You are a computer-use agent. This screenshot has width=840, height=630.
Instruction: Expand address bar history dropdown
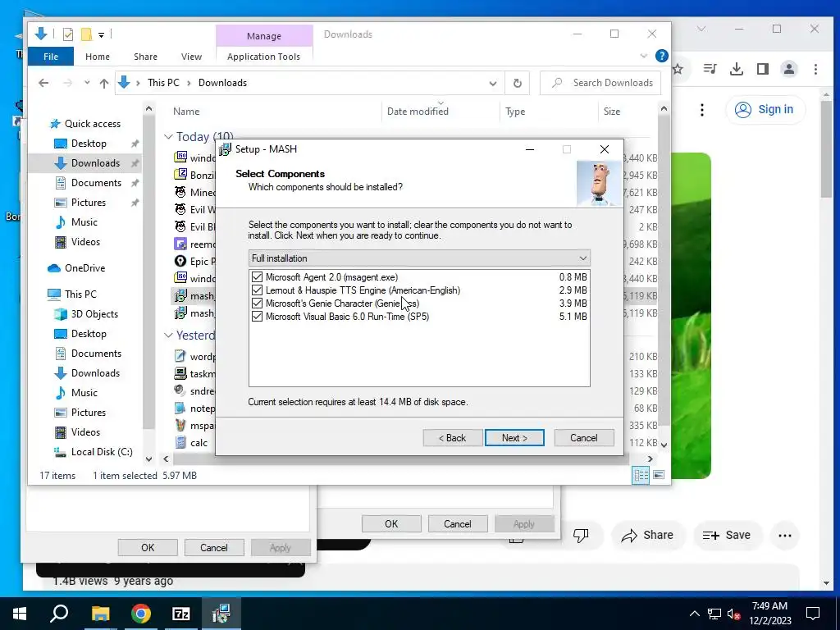pos(493,83)
